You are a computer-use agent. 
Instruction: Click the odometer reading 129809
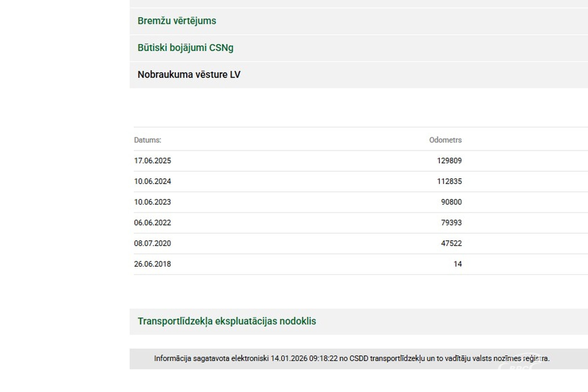coord(449,161)
